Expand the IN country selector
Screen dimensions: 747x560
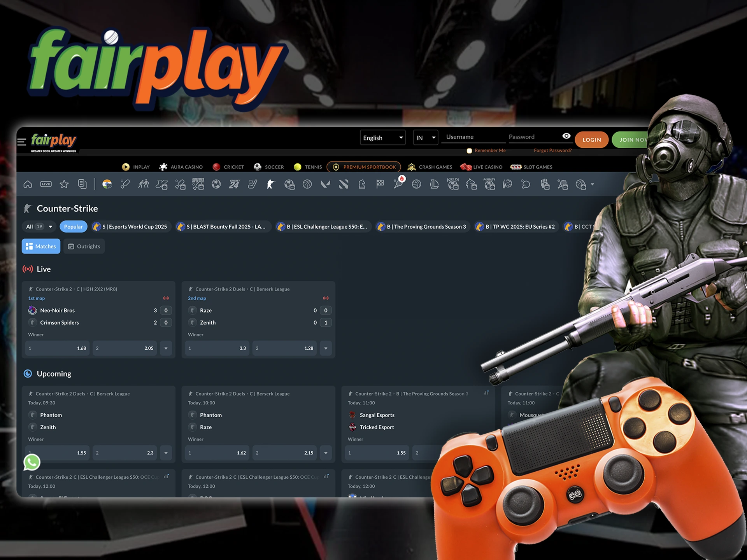(425, 137)
